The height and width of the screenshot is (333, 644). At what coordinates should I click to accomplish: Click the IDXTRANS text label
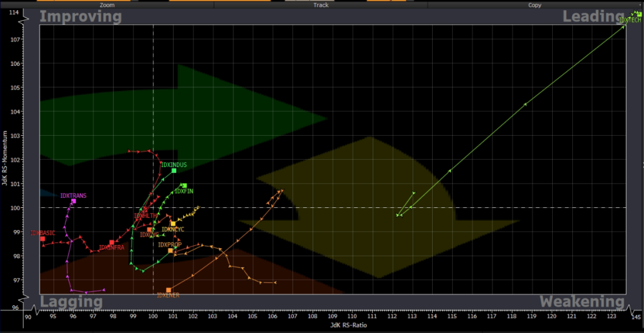[74, 195]
